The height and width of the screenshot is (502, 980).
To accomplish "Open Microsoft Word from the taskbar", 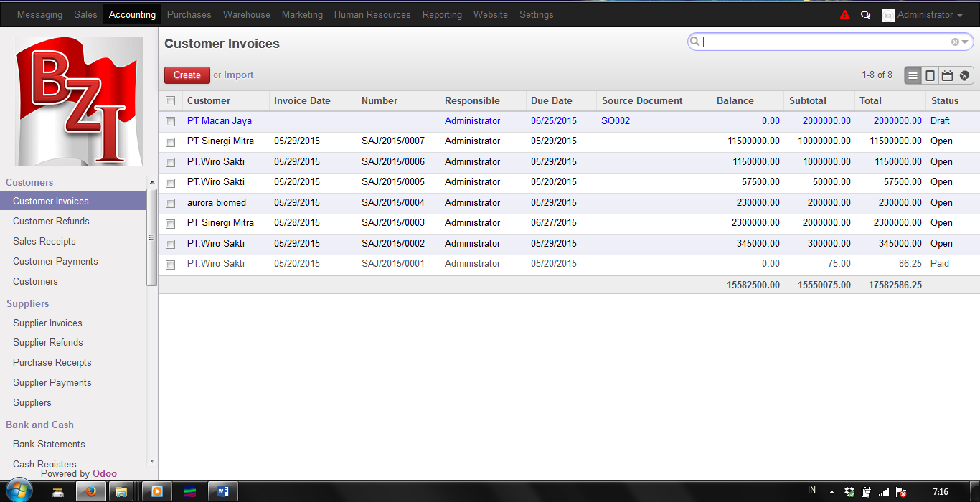I will [x=222, y=491].
